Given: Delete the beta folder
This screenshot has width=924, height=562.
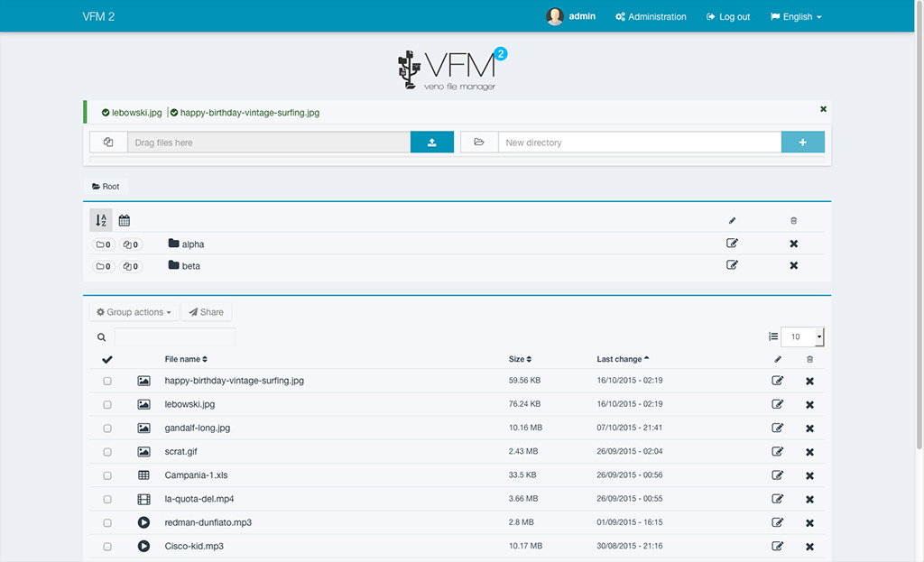Looking at the screenshot, I should pyautogui.click(x=793, y=266).
